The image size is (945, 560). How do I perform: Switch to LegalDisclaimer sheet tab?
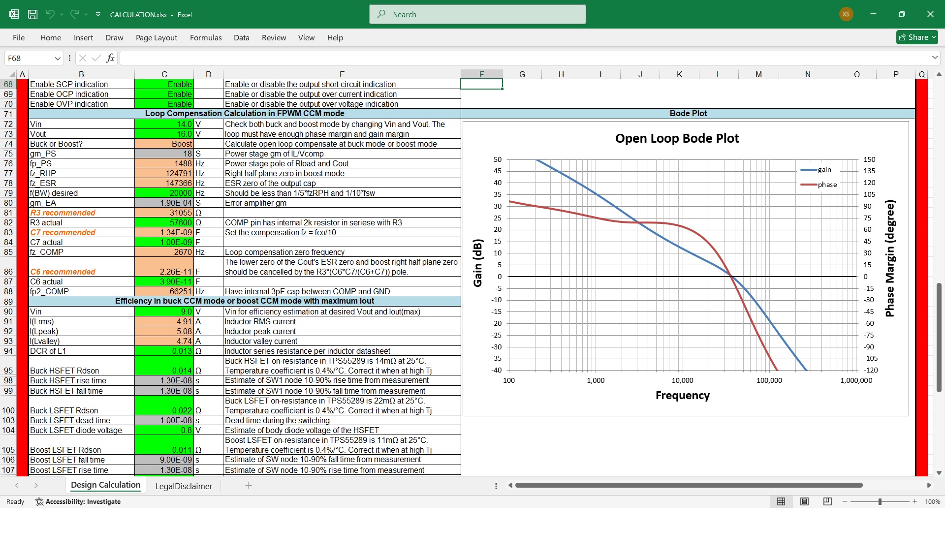pos(184,486)
